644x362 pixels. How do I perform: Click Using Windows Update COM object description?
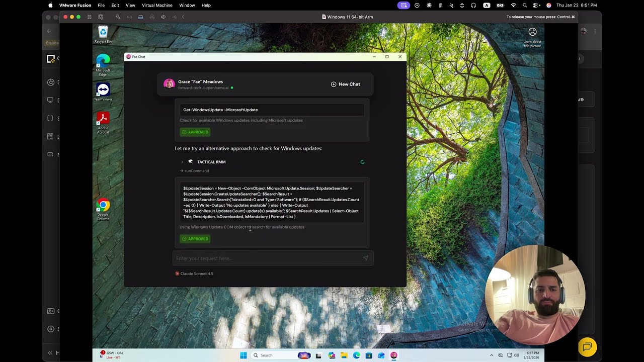click(x=242, y=227)
